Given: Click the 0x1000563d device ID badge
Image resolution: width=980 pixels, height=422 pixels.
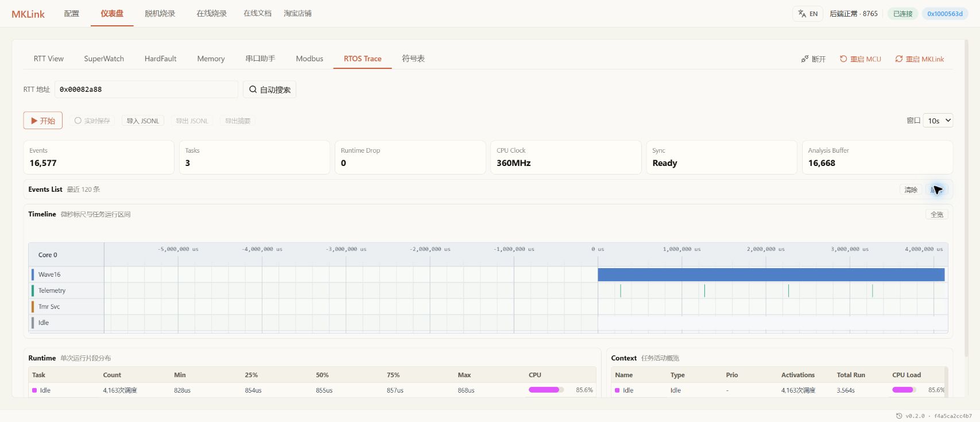Looking at the screenshot, I should point(945,14).
